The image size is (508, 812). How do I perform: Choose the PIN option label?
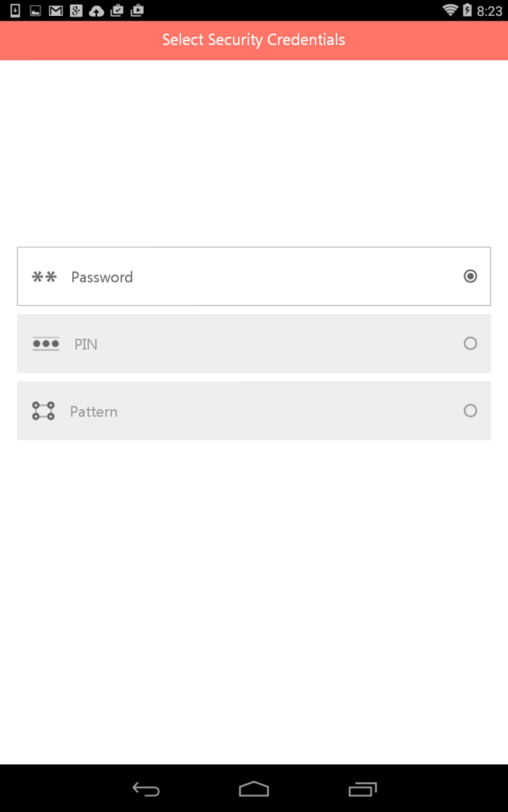pyautogui.click(x=86, y=344)
